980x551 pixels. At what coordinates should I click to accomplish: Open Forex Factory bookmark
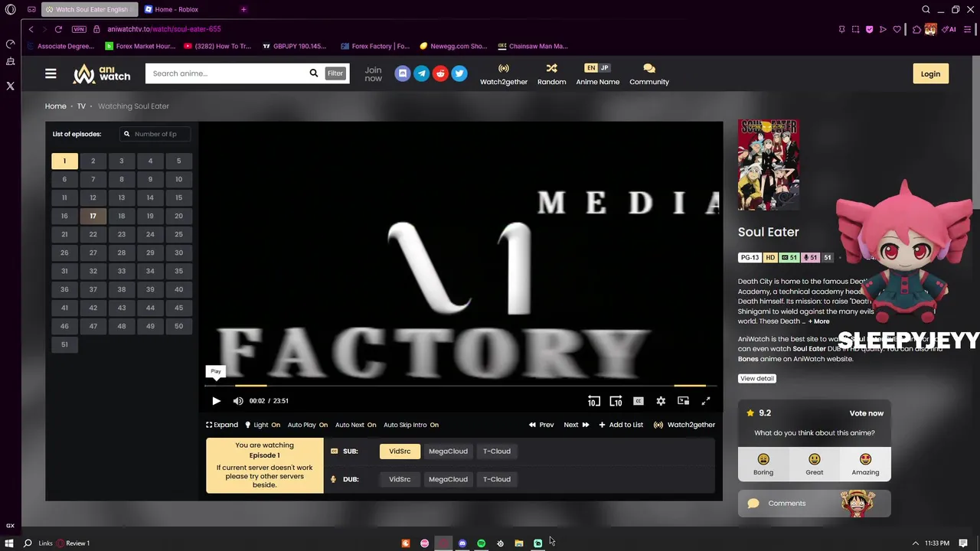(375, 46)
